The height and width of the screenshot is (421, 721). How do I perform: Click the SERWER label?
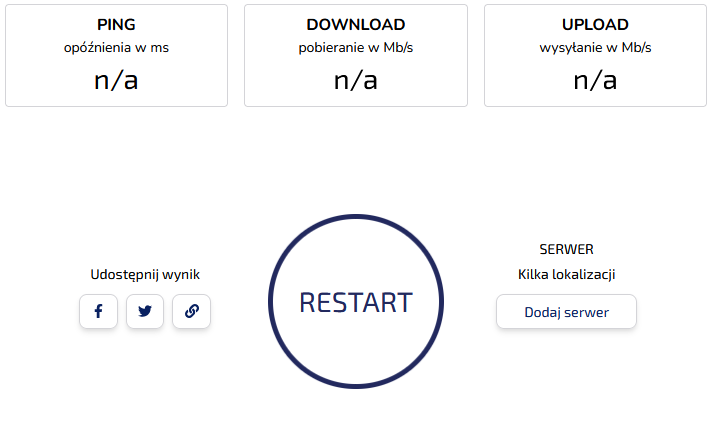[x=566, y=249]
